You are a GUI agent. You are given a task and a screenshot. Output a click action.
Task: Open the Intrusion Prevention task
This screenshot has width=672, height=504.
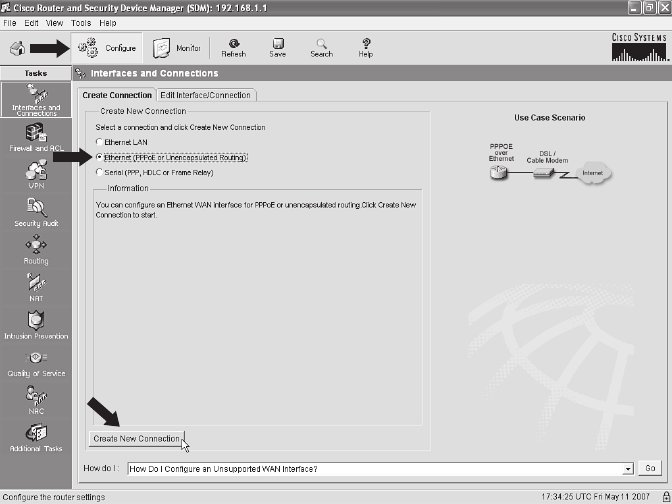pyautogui.click(x=36, y=325)
